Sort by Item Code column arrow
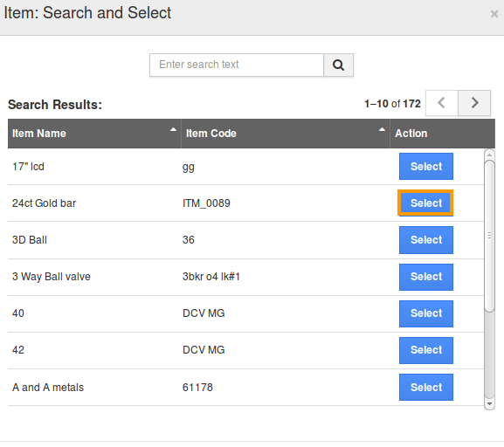Image resolution: width=504 pixels, height=447 pixels. 382,129
